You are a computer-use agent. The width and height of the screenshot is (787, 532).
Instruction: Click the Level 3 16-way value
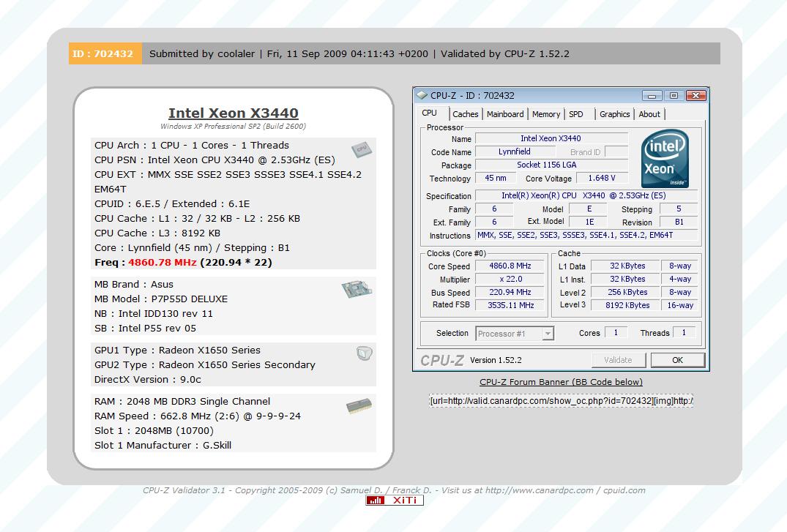click(x=679, y=305)
